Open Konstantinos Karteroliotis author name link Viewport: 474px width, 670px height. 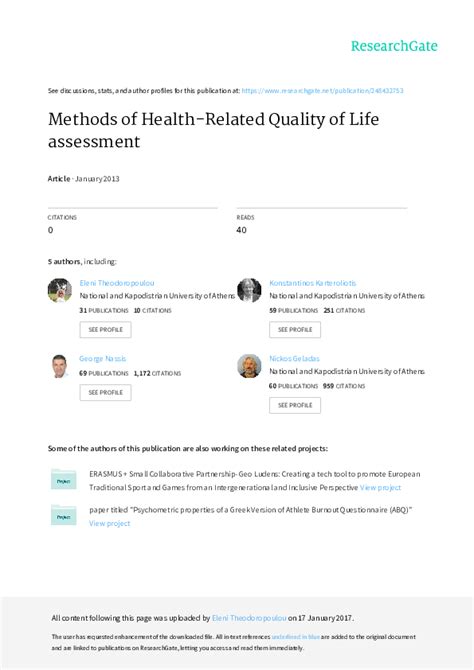tap(312, 283)
